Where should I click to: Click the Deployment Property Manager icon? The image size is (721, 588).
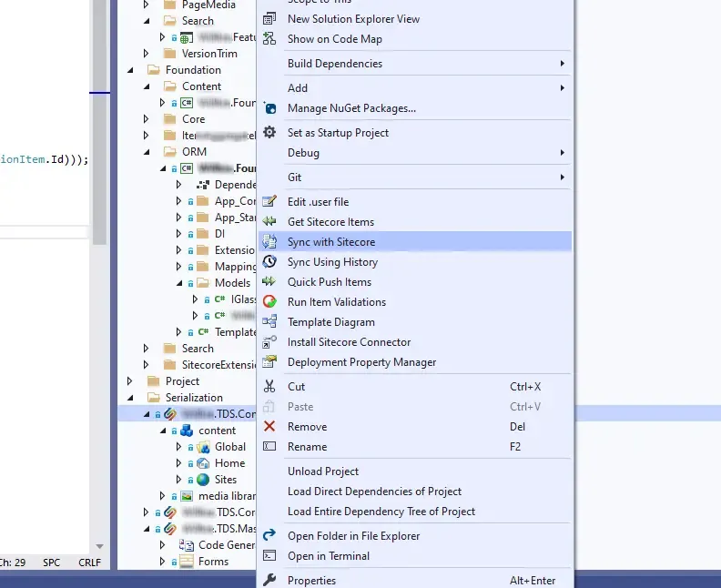(269, 361)
